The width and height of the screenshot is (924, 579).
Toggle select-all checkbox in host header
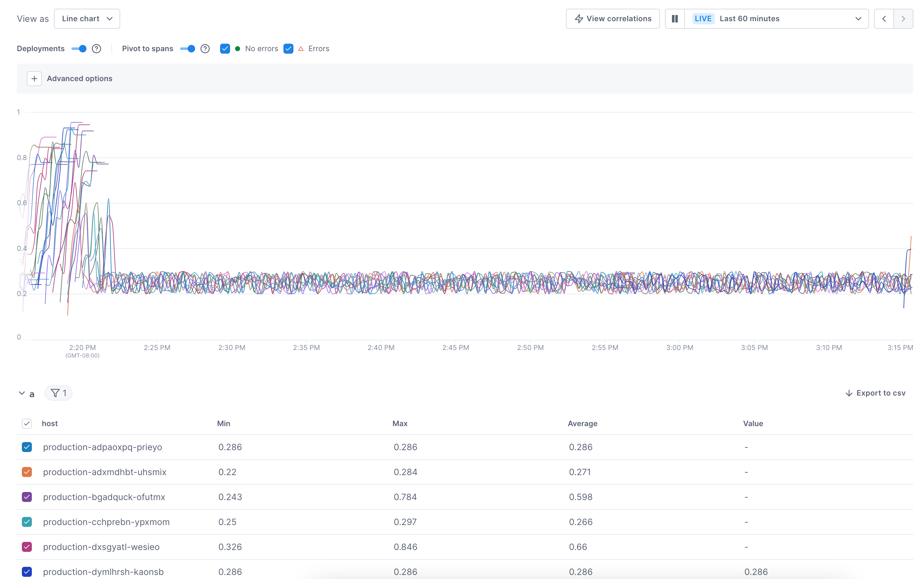point(27,424)
